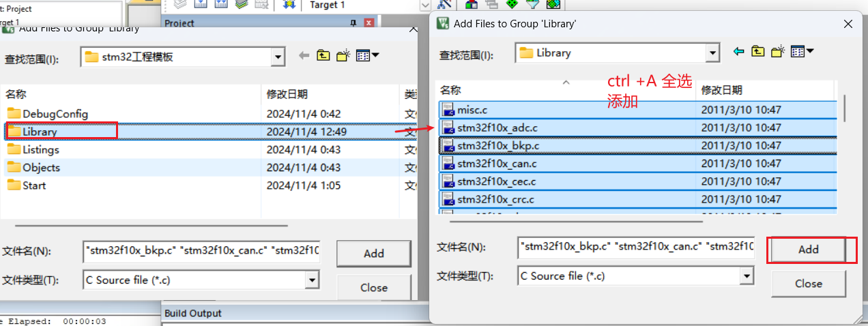
Task: Open the view menu in the left dialog
Action: 368,56
